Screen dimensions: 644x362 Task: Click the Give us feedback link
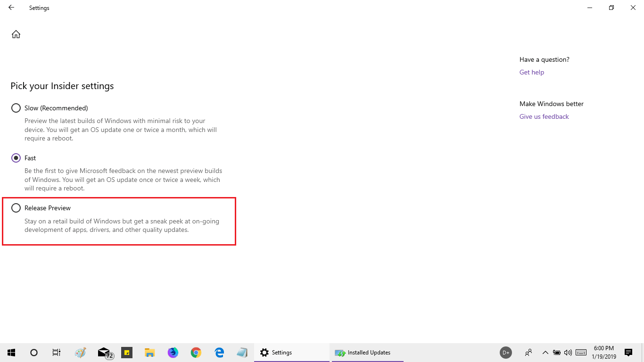544,116
